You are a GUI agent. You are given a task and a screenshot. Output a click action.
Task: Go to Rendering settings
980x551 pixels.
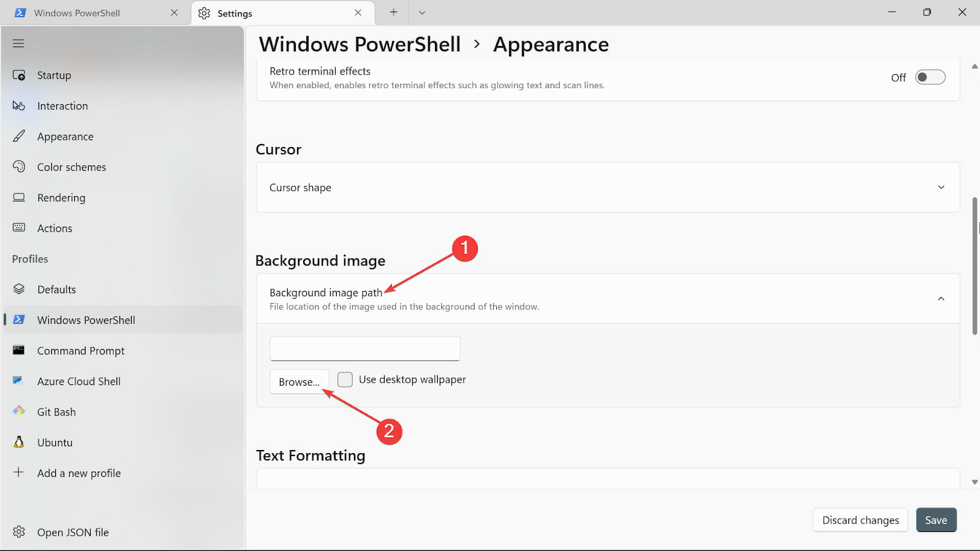pos(123,198)
